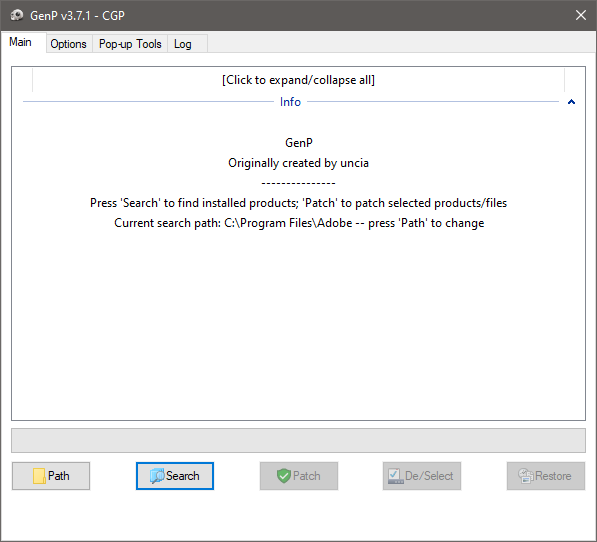
Task: Switch to the Log tab
Action: pos(187,44)
